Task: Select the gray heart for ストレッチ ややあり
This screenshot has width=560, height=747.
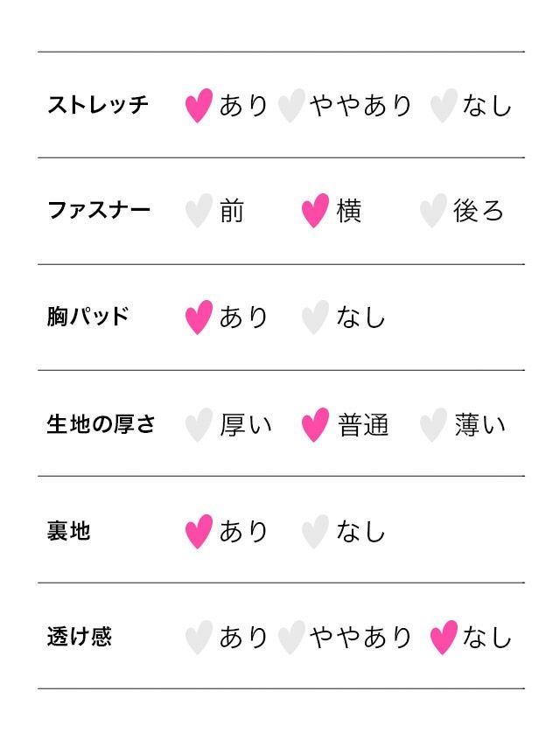Action: (290, 105)
